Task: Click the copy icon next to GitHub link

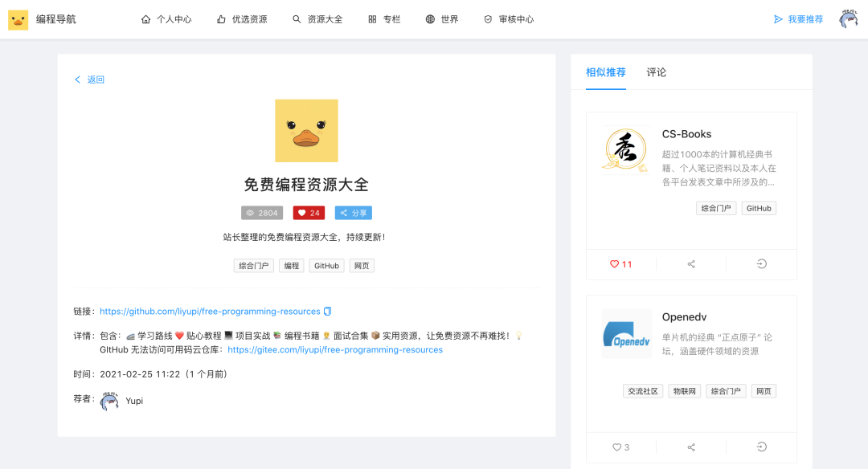Action: point(327,312)
